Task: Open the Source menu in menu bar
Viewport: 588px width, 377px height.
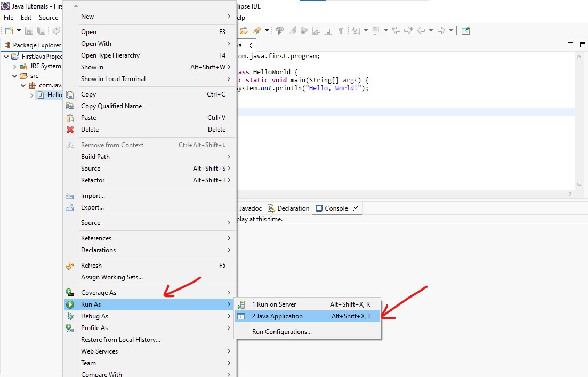Action: tap(49, 17)
